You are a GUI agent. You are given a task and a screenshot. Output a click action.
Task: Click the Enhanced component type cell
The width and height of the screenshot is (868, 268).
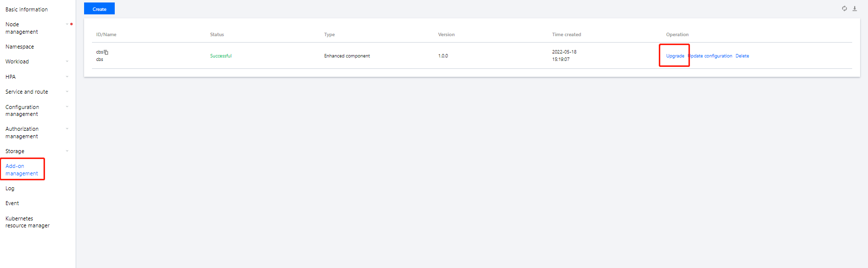pos(347,56)
